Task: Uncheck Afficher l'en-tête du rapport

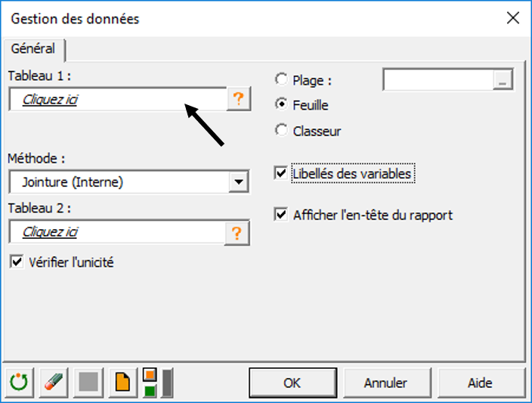Action: tap(282, 215)
